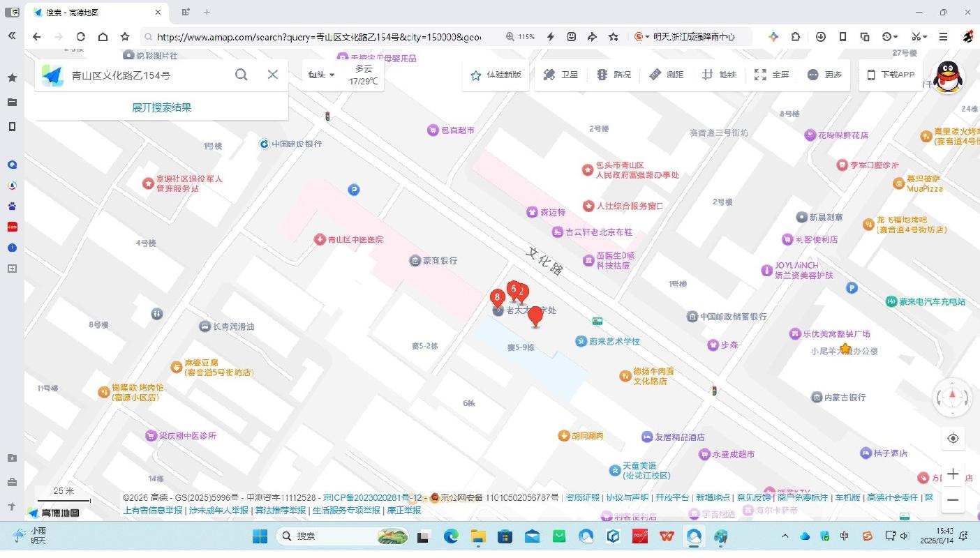980x558 pixels.
Task: Collapse the browser sidebar with double chevron
Action: point(12,36)
